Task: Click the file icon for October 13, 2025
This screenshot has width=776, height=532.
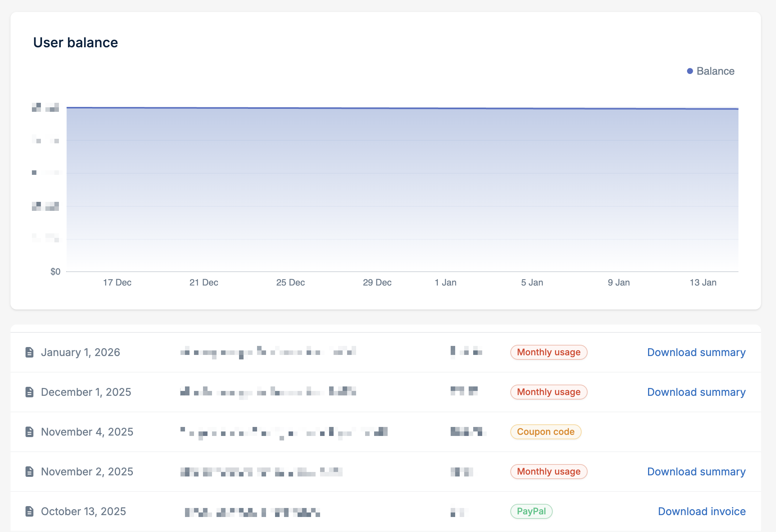Action: coord(29,511)
